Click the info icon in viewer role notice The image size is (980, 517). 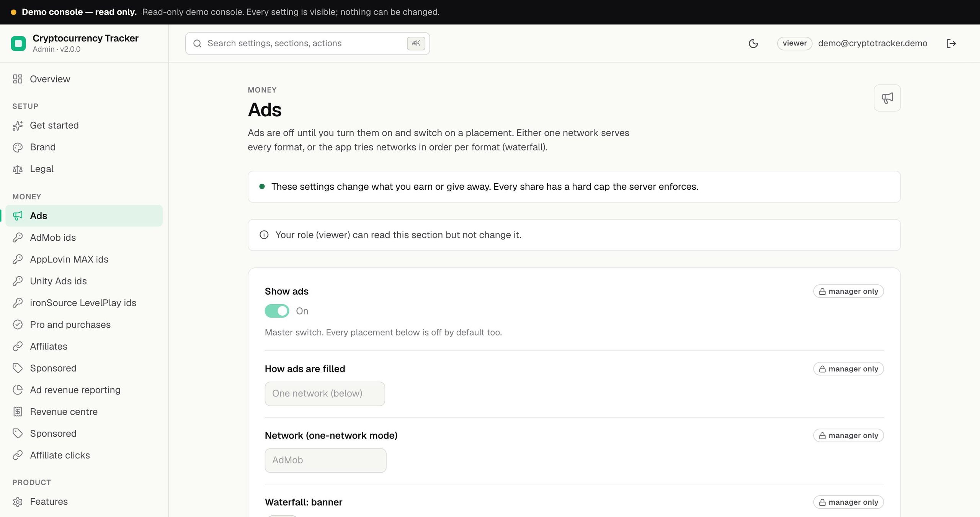tap(264, 235)
